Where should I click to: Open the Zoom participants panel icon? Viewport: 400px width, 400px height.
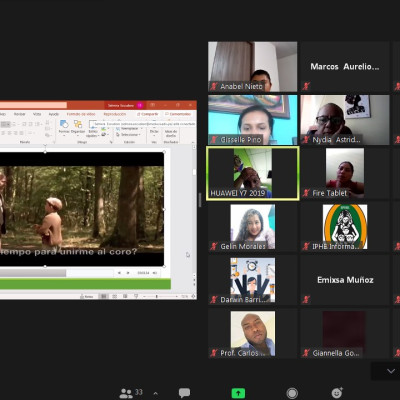[x=126, y=393]
